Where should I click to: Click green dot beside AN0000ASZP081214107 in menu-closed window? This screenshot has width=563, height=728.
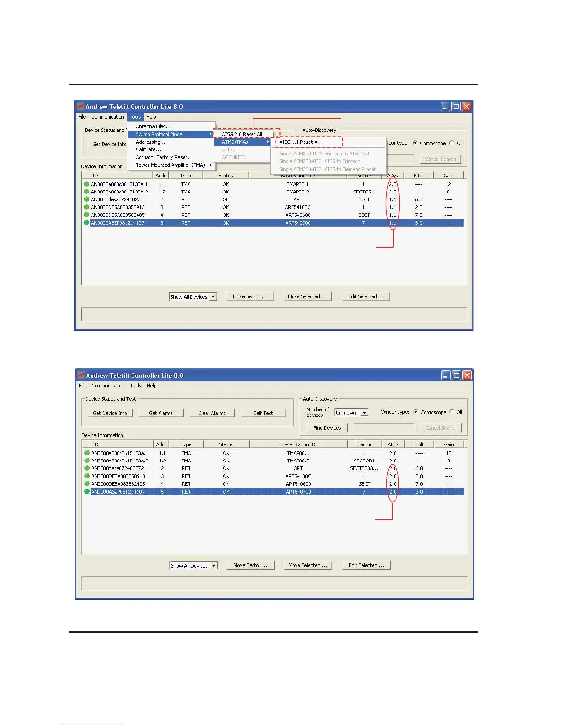pyautogui.click(x=87, y=491)
